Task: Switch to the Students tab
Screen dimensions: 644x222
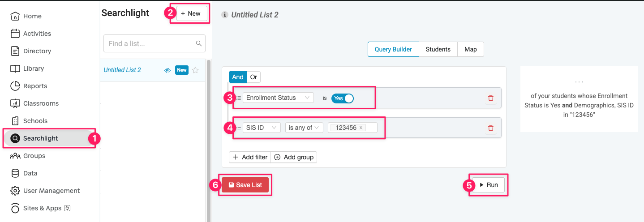Action: pos(438,49)
